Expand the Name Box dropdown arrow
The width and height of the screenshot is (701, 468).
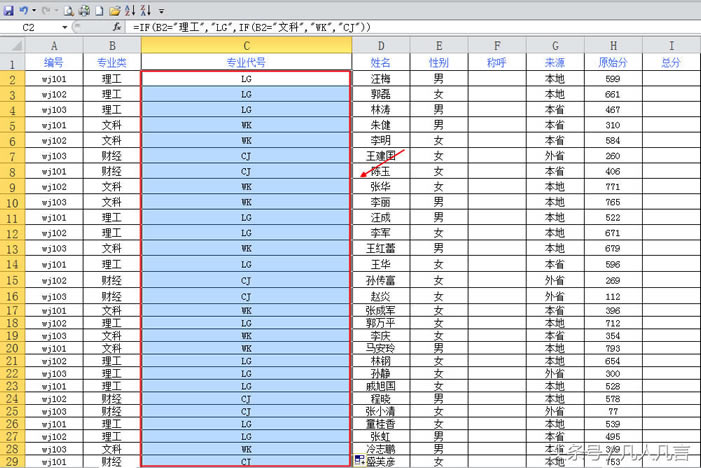65,27
